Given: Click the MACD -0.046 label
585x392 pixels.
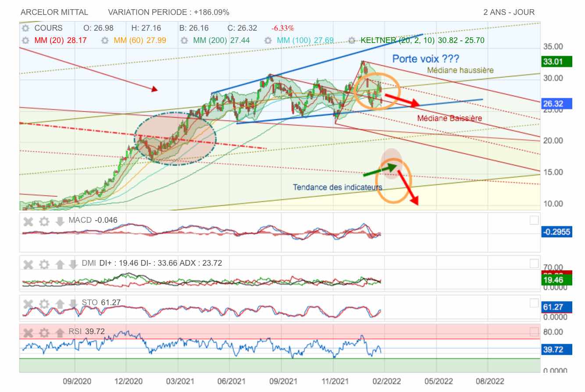Looking at the screenshot, I should click(93, 220).
